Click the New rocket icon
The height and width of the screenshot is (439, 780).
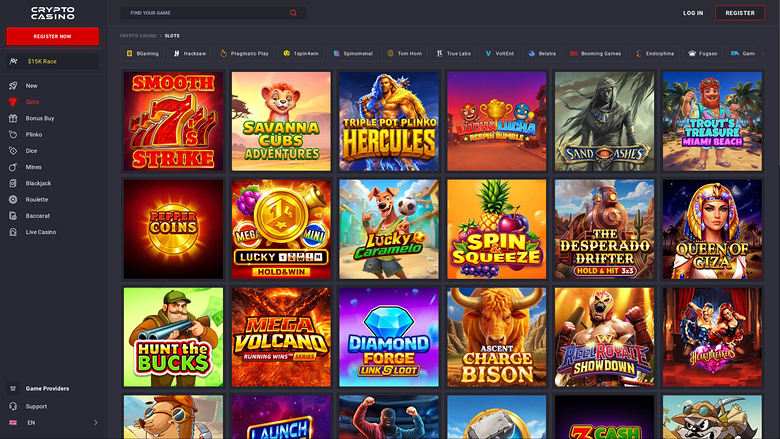(13, 86)
